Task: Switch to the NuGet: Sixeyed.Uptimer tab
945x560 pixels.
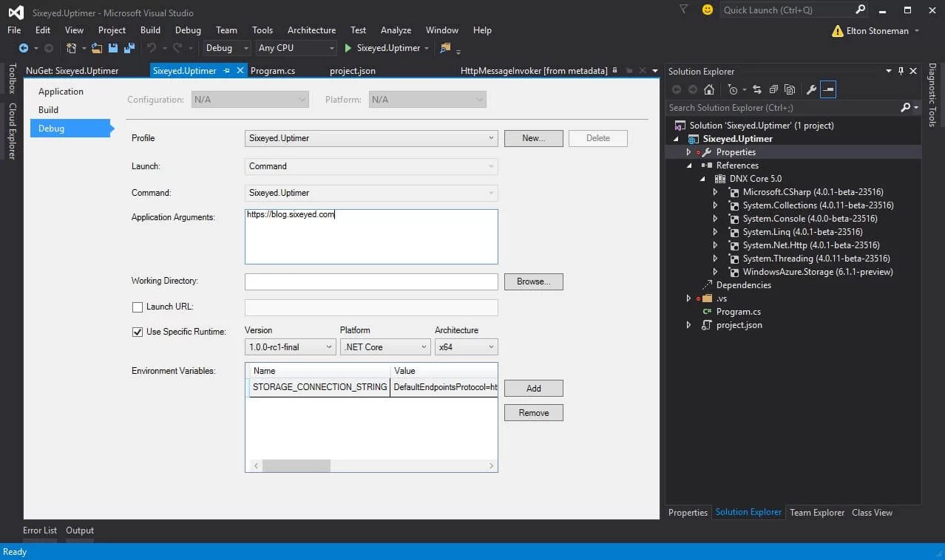Action: [72, 71]
